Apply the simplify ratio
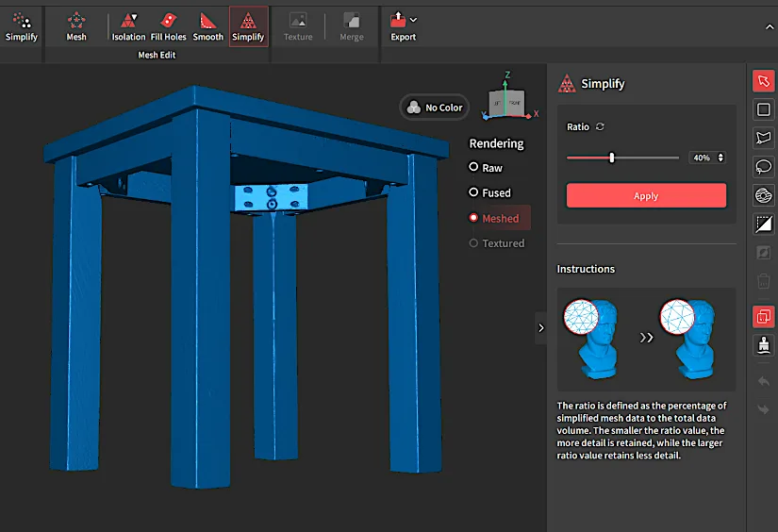778x532 pixels. 646,195
